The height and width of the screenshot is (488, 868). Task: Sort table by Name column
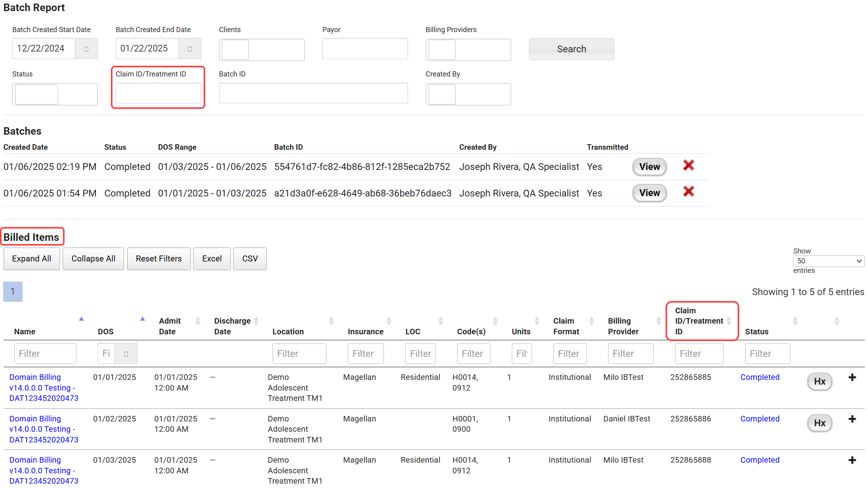[x=25, y=332]
